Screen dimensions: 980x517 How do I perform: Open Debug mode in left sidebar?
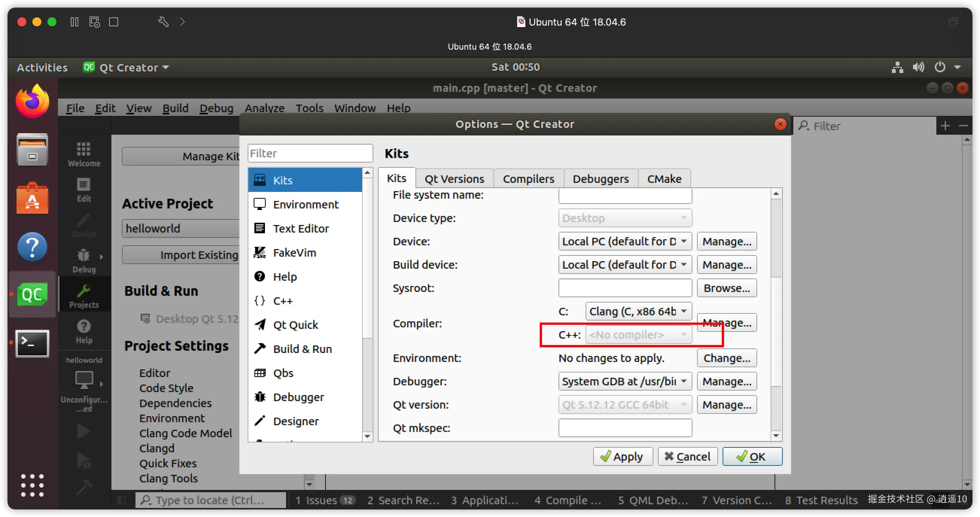pos(84,261)
